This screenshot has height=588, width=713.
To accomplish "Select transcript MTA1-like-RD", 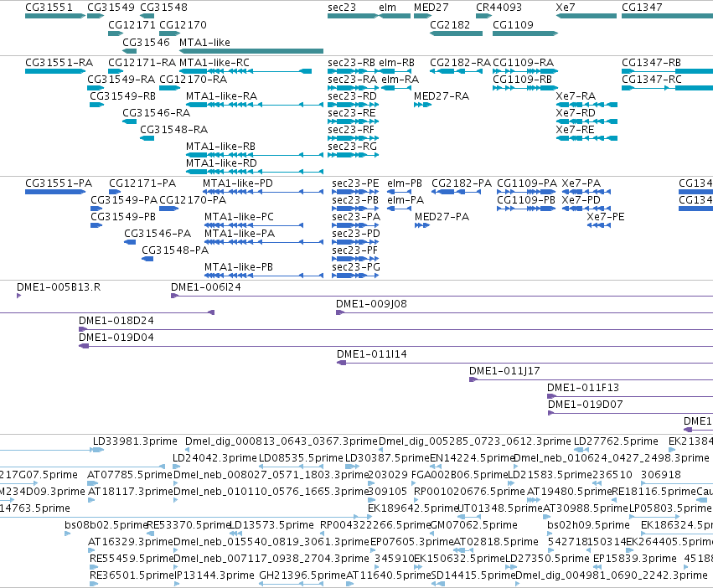I will [255, 172].
